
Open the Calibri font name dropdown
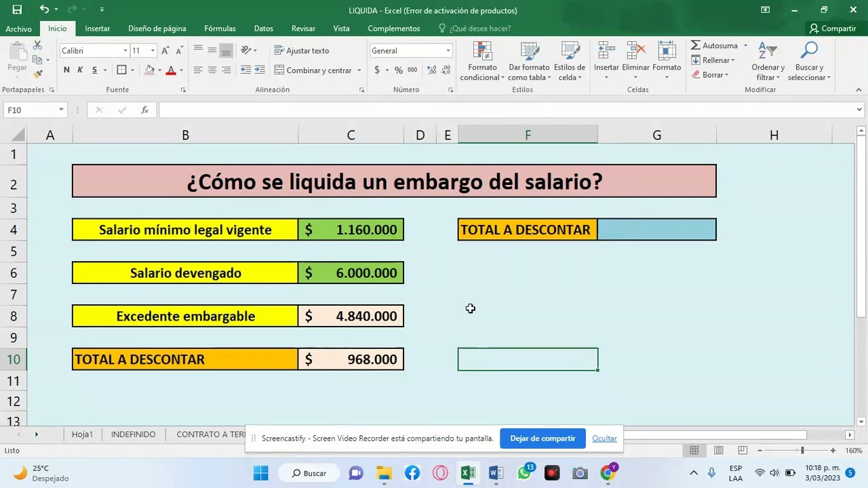[125, 51]
